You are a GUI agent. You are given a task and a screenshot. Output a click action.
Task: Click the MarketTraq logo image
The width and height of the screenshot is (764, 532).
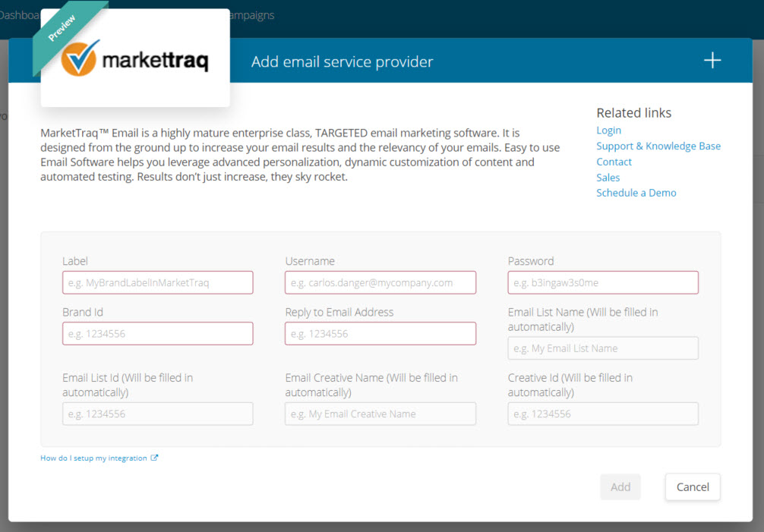tap(135, 61)
